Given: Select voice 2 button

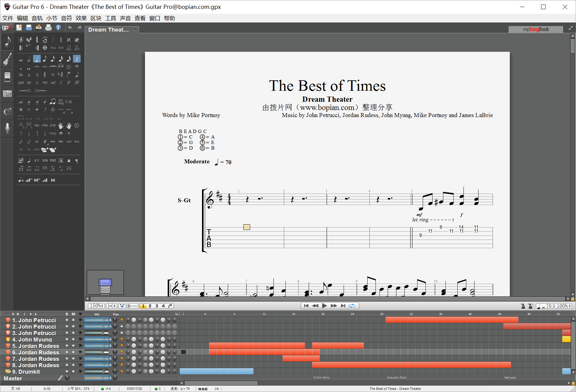Looking at the screenshot, I should (150, 306).
